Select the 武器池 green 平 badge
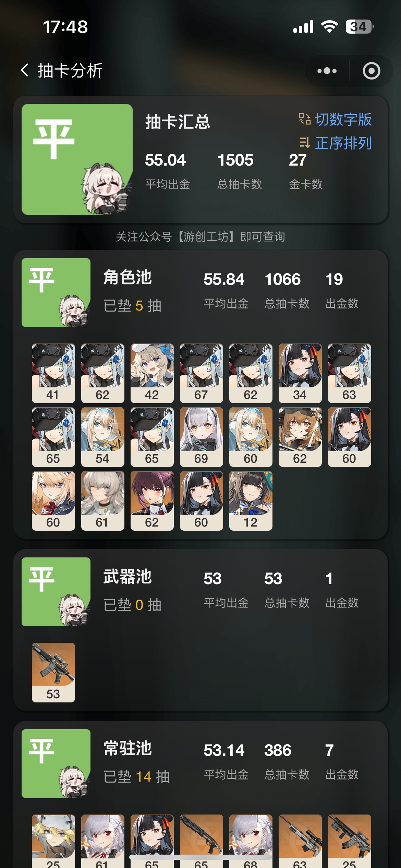The image size is (401, 868). (56, 592)
